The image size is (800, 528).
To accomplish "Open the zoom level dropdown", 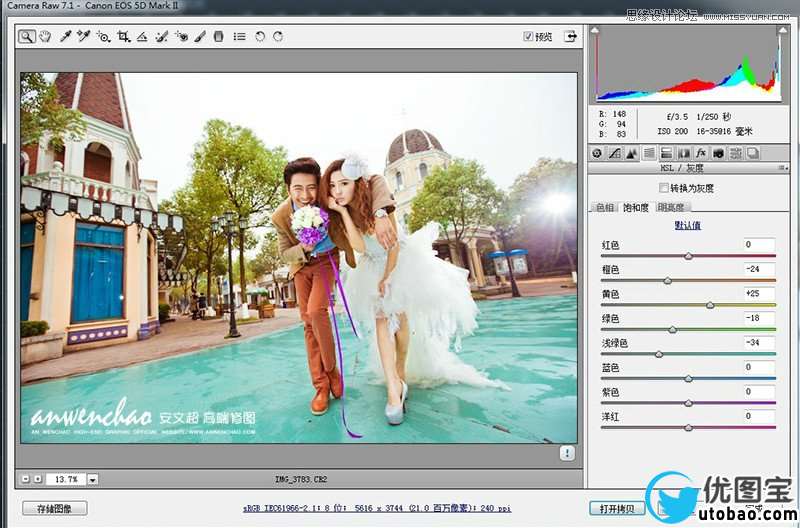I will tap(92, 479).
